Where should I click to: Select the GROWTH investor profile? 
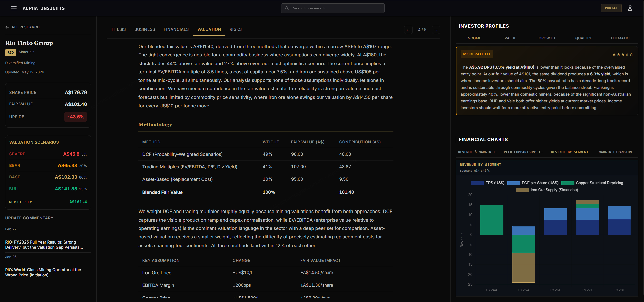pyautogui.click(x=547, y=38)
